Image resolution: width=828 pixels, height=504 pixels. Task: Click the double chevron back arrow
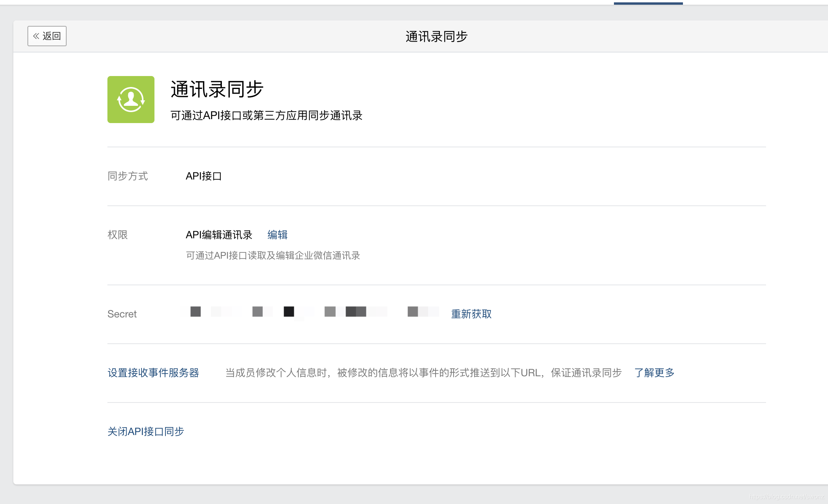(x=36, y=36)
